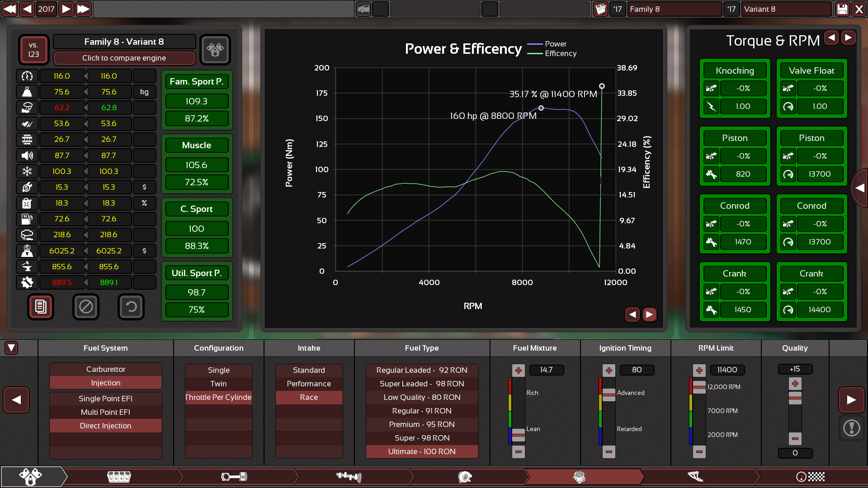Open the test checkered-flag tab icon

pyautogui.click(x=810, y=477)
